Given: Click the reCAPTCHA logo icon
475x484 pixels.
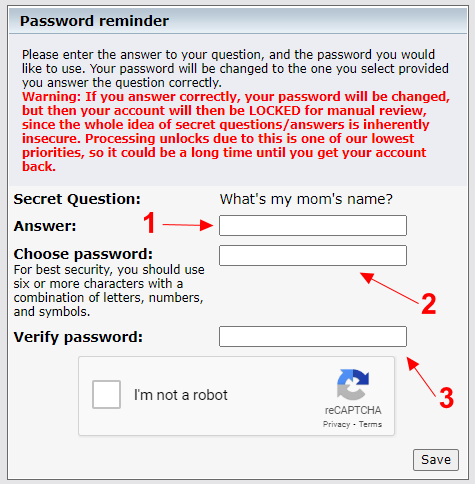Looking at the screenshot, I should (353, 384).
